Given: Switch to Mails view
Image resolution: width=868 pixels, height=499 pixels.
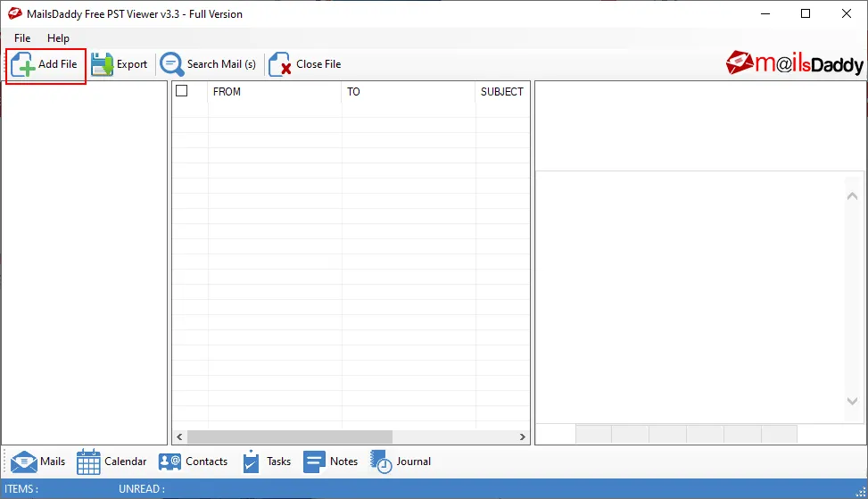Looking at the screenshot, I should (x=37, y=462).
